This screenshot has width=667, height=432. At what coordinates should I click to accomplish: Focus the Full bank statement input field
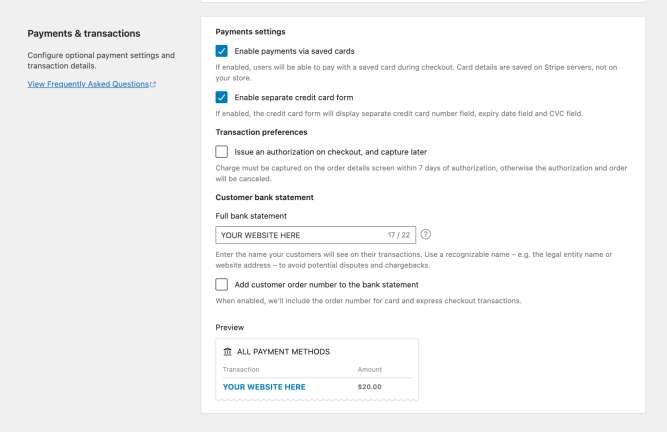click(x=316, y=235)
